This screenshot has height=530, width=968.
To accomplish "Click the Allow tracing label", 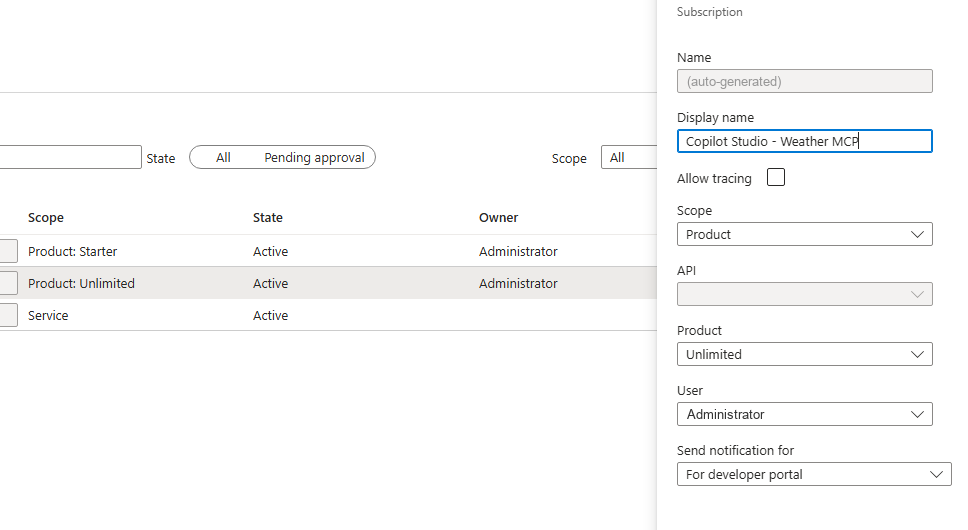I will (x=714, y=179).
